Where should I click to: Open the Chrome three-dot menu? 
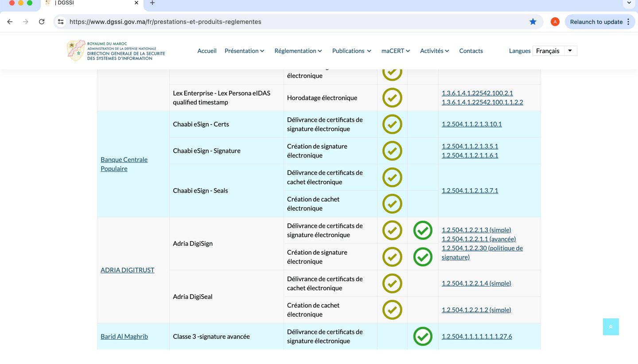click(628, 22)
